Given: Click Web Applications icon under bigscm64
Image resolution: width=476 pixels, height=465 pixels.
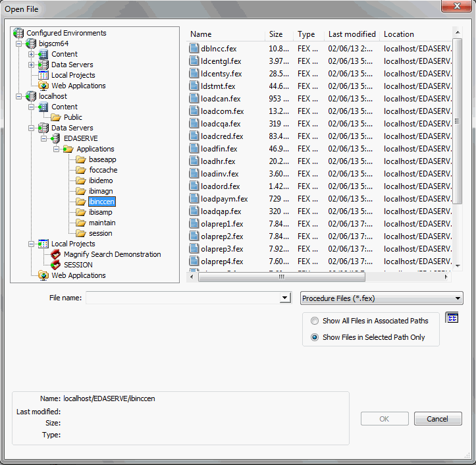Looking at the screenshot, I should 43,86.
